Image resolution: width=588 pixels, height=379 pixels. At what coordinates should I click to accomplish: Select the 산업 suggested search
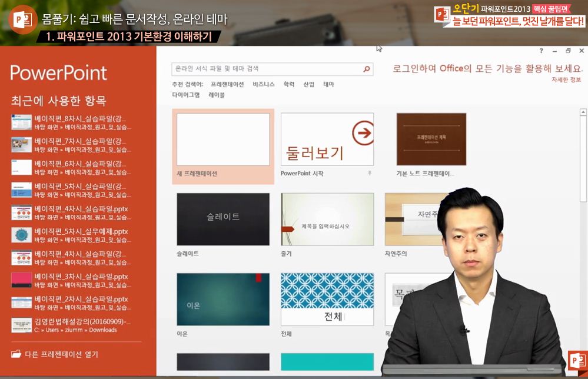coord(308,84)
